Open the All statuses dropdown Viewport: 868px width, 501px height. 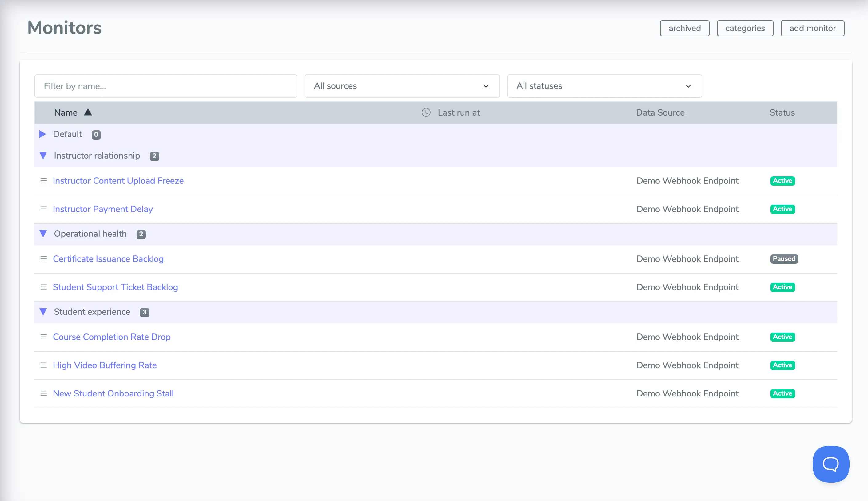[x=604, y=86]
